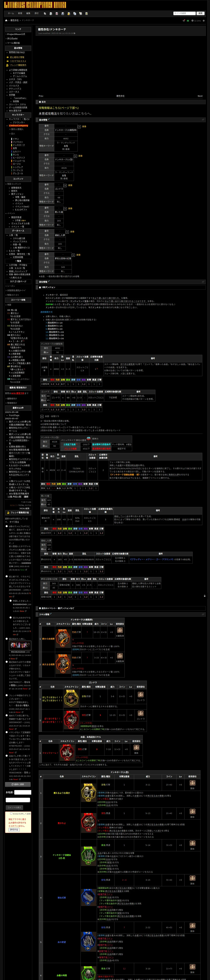Open the ホンル sinner link with cyan bar
The width and height of the screenshot is (210, 980).
coord(16,155)
